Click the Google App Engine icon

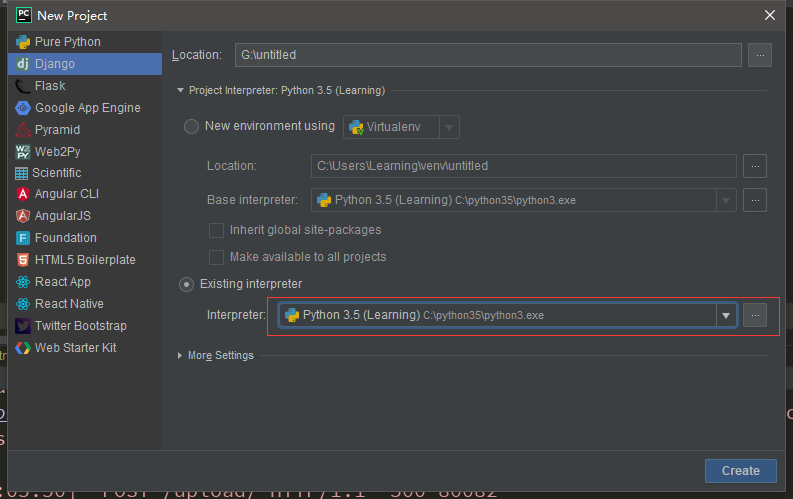coord(23,108)
